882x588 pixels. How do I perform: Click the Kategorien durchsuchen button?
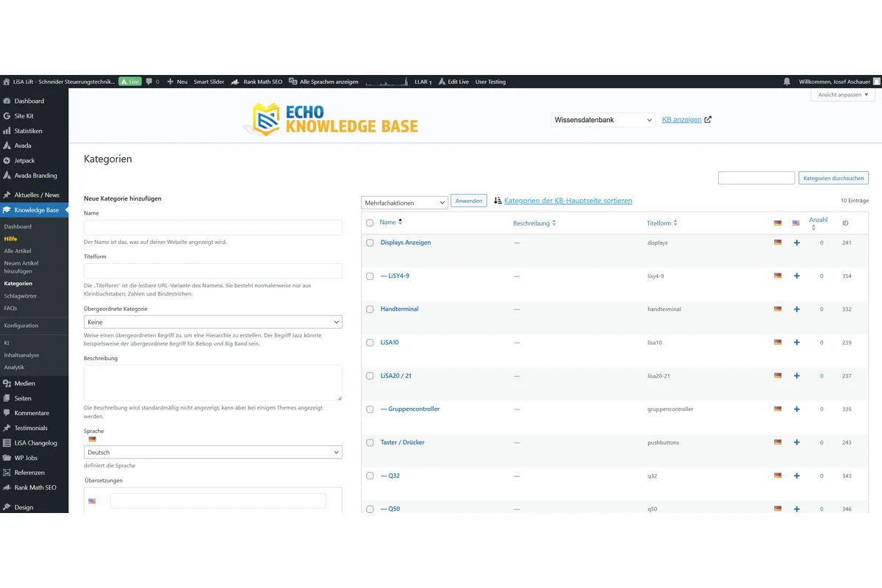(x=833, y=178)
